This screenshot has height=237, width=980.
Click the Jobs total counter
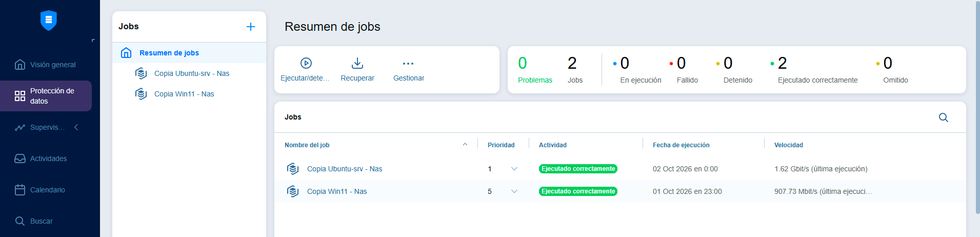(x=575, y=70)
